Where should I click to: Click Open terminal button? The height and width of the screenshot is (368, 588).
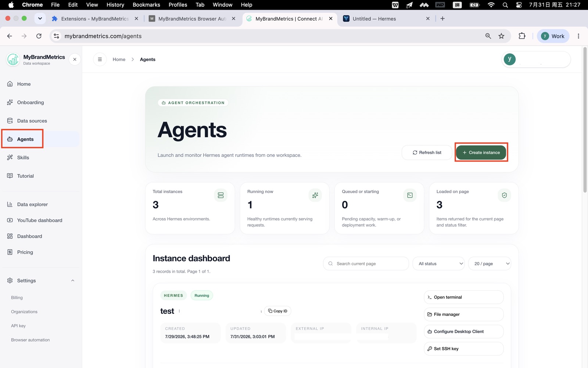coord(464,297)
